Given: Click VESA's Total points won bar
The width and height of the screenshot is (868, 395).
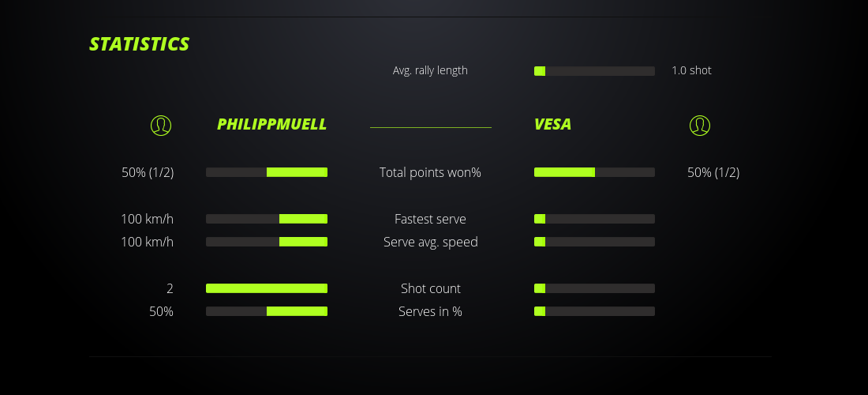Looking at the screenshot, I should (594, 172).
